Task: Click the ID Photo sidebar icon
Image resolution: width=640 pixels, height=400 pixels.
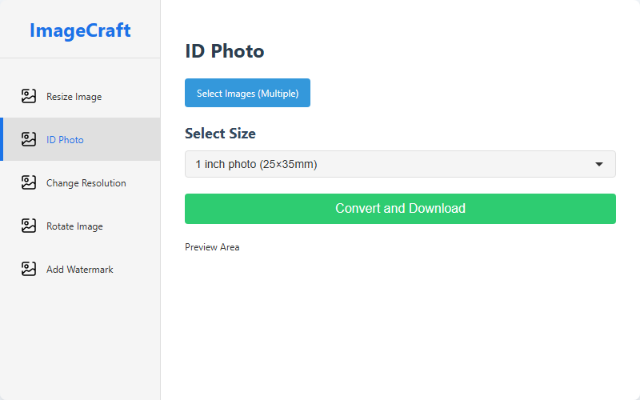Action: coord(29,139)
